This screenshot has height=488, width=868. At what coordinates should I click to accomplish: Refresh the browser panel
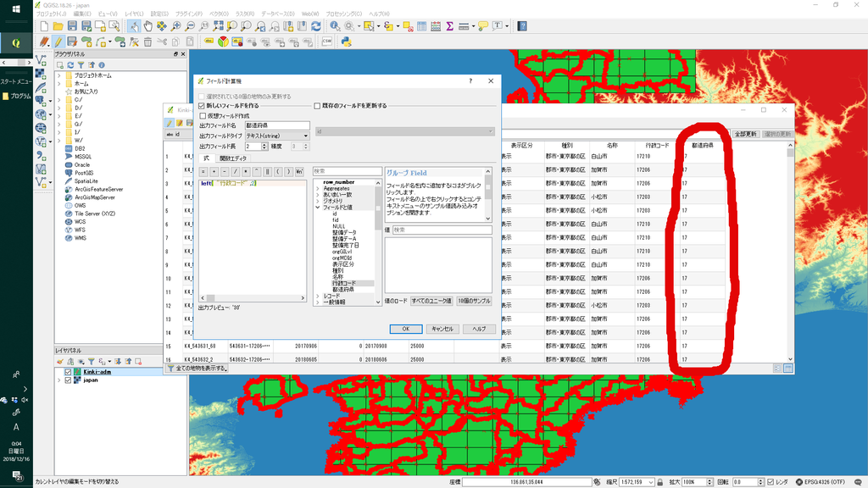point(70,64)
